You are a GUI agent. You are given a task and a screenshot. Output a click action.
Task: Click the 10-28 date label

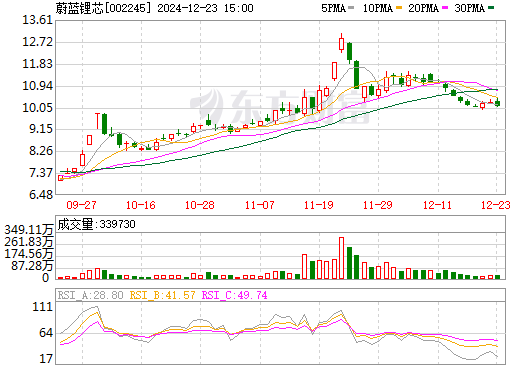(200, 205)
